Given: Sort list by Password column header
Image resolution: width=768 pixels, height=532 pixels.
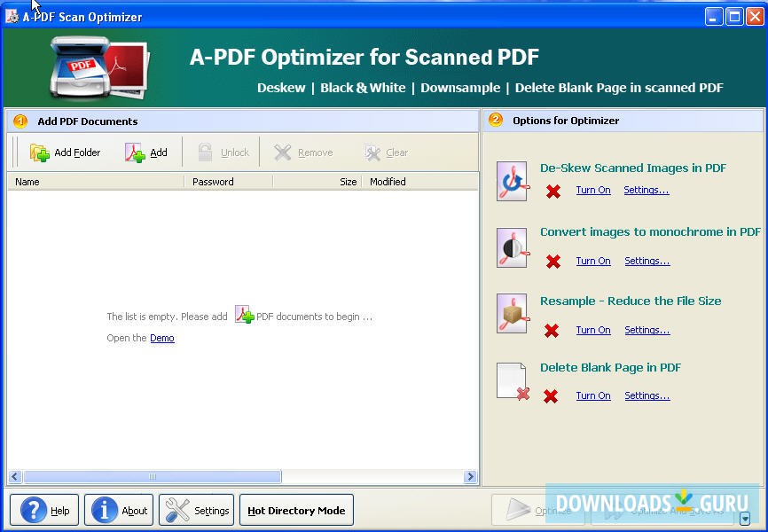Looking at the screenshot, I should pyautogui.click(x=228, y=182).
